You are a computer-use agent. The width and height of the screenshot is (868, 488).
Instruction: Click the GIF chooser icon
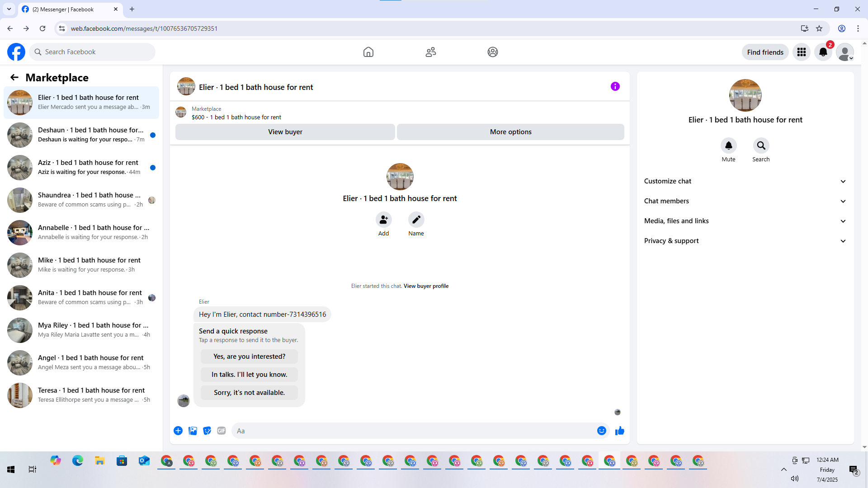click(221, 431)
